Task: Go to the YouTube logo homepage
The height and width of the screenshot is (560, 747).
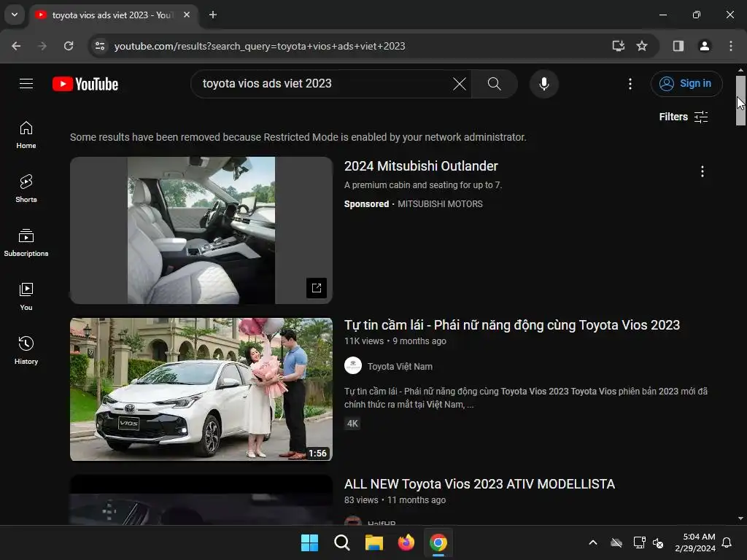Action: tap(85, 84)
